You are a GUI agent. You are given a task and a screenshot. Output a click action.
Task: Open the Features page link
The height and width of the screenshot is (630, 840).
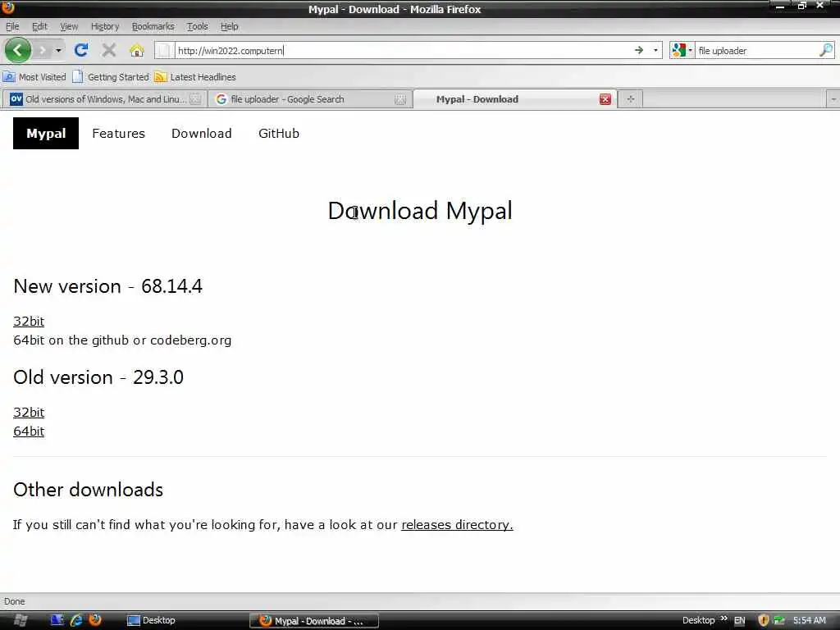pos(118,134)
